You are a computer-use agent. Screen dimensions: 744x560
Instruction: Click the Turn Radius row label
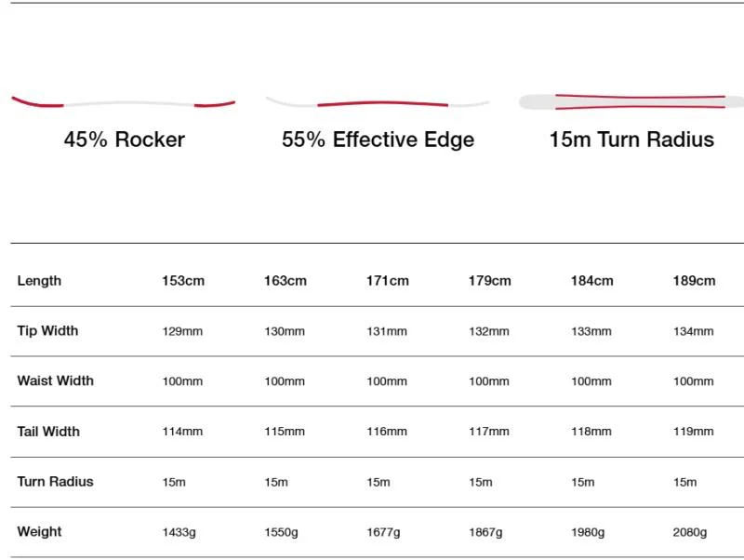(55, 482)
